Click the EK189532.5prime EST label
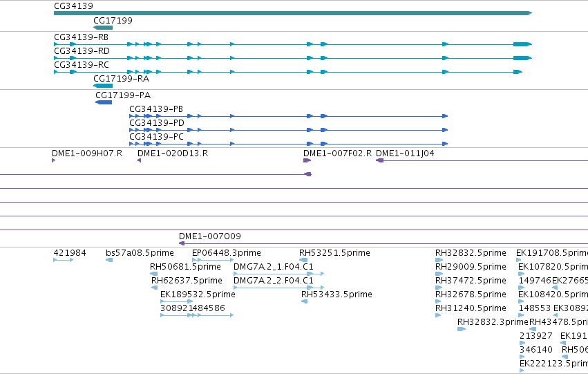Screen dimensions: 588x374 (x=198, y=294)
